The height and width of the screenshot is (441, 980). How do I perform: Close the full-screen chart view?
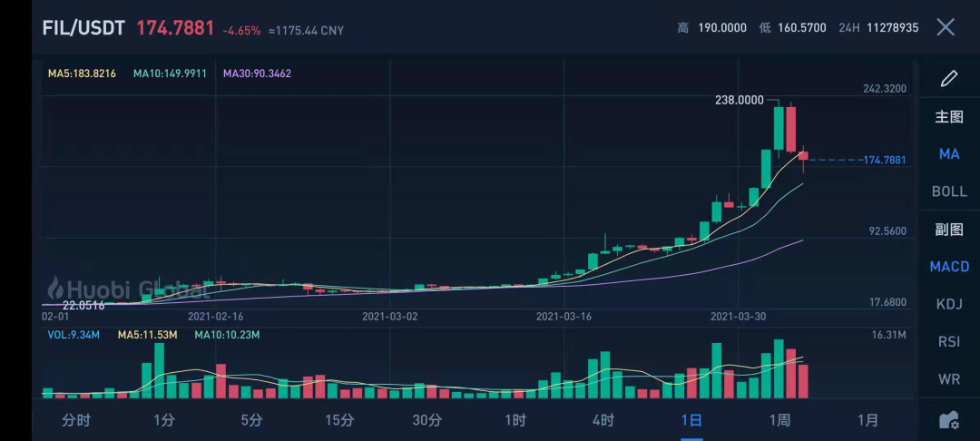(x=946, y=27)
